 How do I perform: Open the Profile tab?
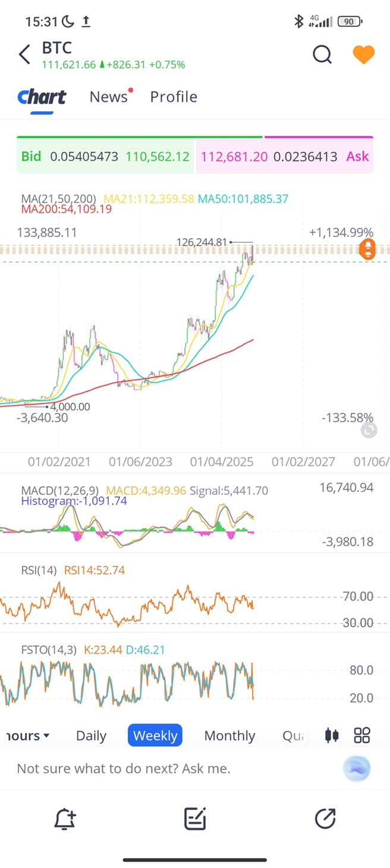(x=173, y=97)
